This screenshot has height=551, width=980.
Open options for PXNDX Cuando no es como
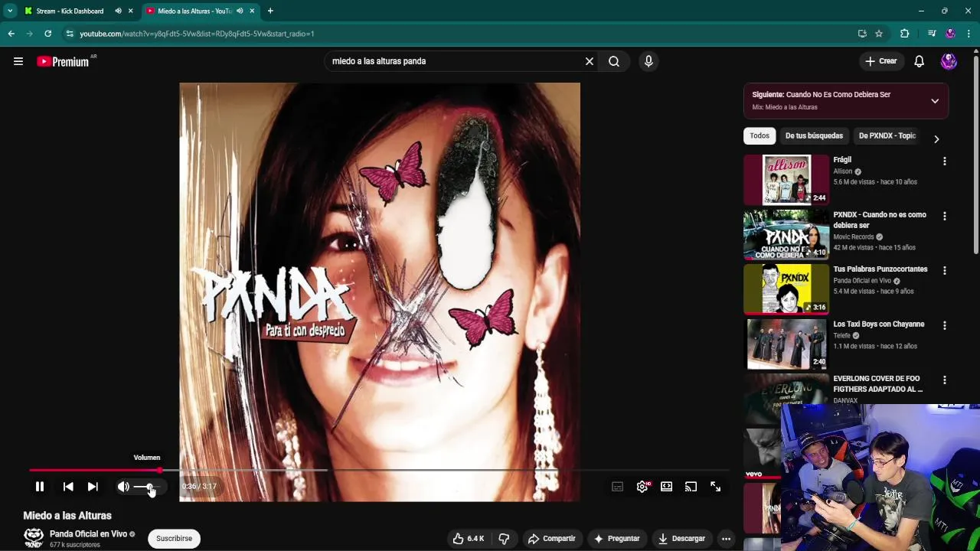coord(945,217)
